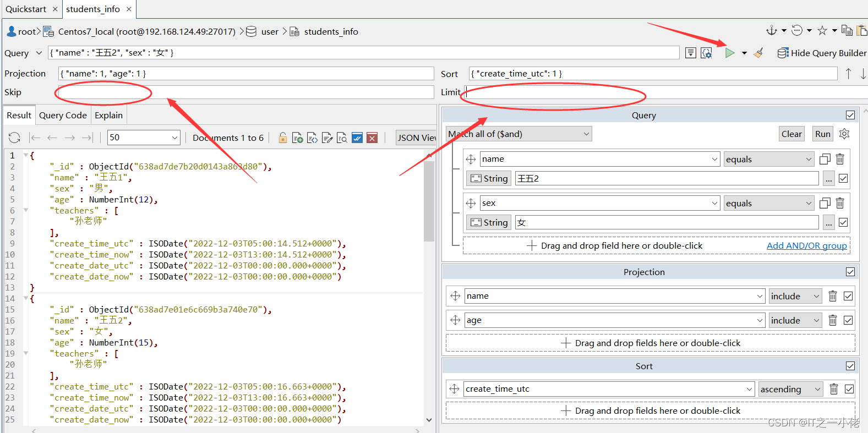
Task: Refresh the result with circular arrows icon
Action: (15, 138)
